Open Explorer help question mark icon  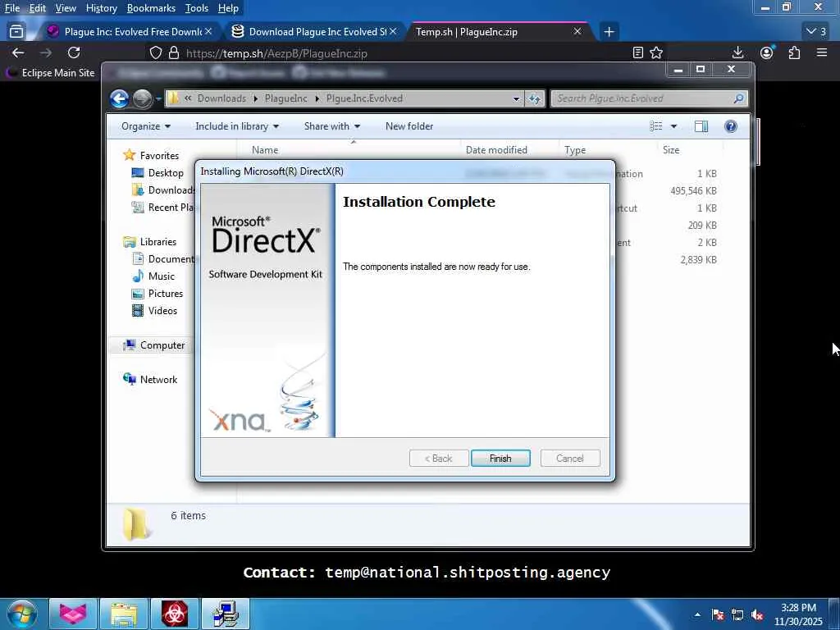(731, 126)
